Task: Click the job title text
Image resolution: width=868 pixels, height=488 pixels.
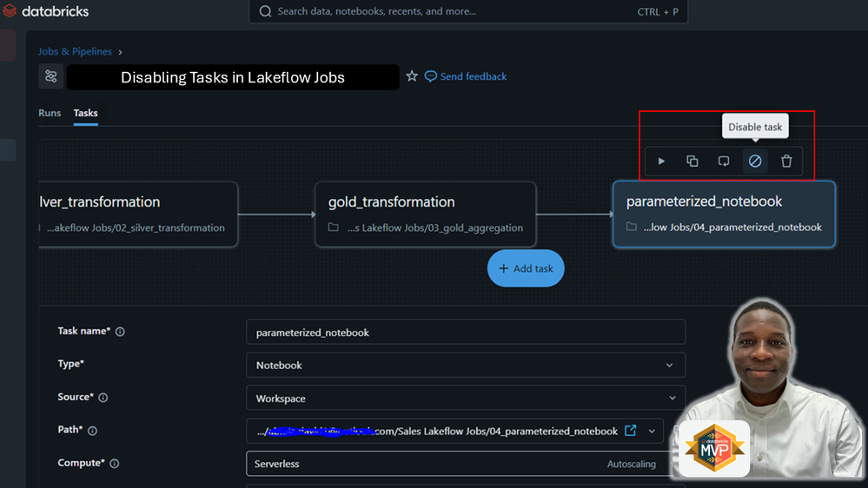Action: 233,77
